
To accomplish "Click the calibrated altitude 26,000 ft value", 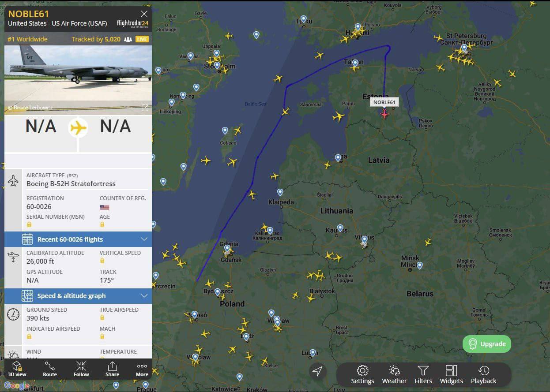I will [x=40, y=261].
